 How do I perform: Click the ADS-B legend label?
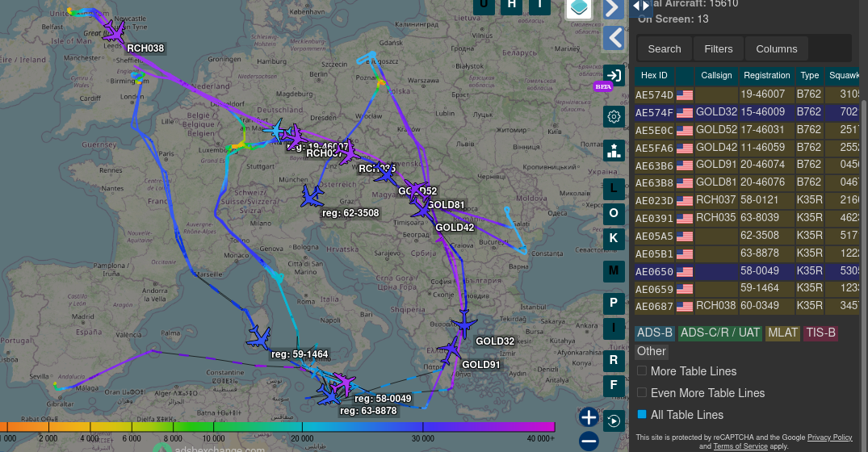tap(655, 333)
